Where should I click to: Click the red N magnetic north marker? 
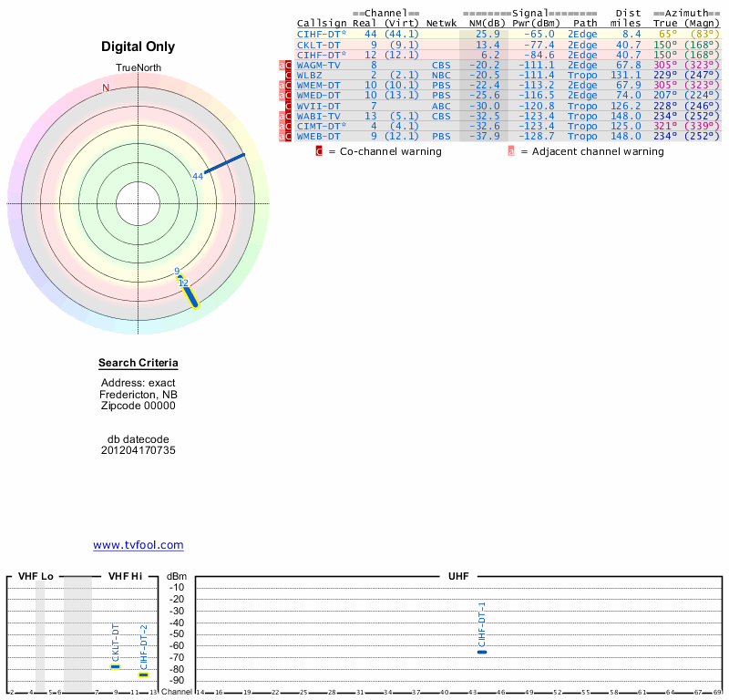coord(106,88)
